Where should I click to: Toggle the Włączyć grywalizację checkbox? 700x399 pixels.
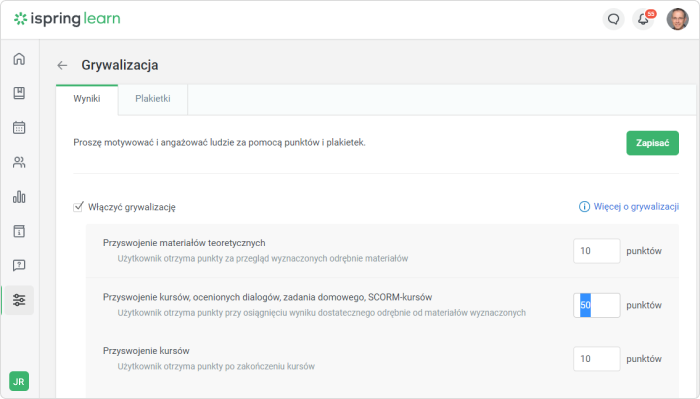pyautogui.click(x=78, y=207)
